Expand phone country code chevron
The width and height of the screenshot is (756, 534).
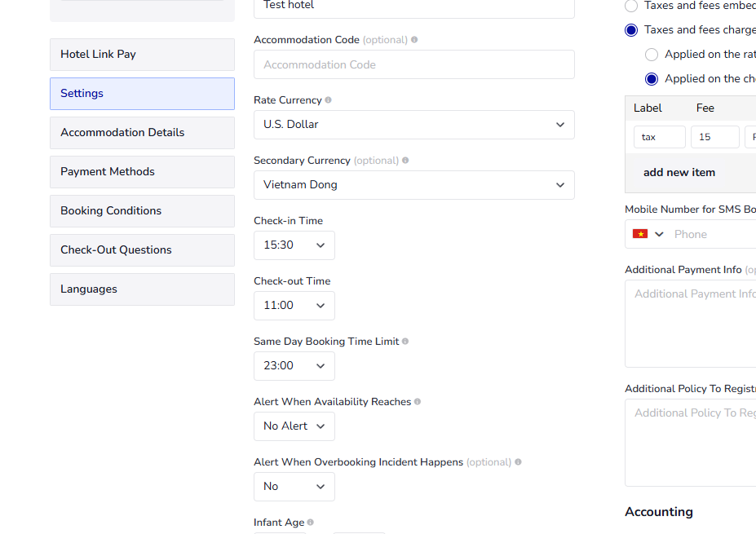point(659,234)
